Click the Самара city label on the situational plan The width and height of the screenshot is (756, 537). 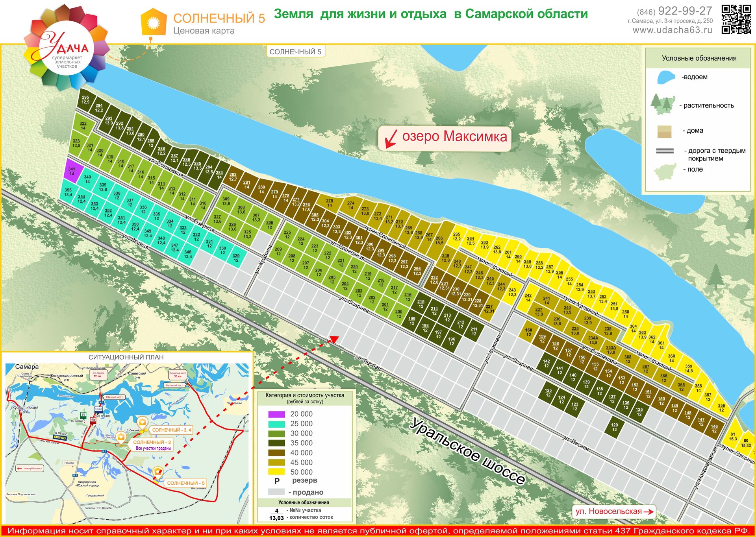27,367
